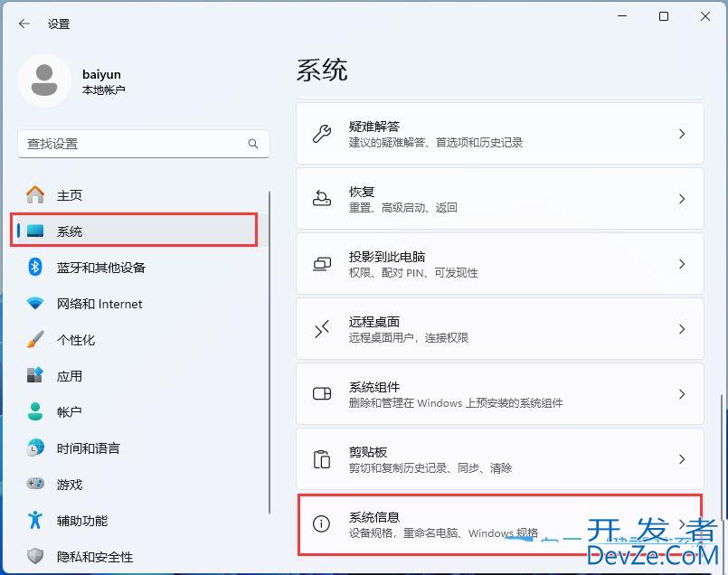The image size is (728, 575).
Task: Expand 投影到此电脑 with its chevron
Action: point(682,264)
